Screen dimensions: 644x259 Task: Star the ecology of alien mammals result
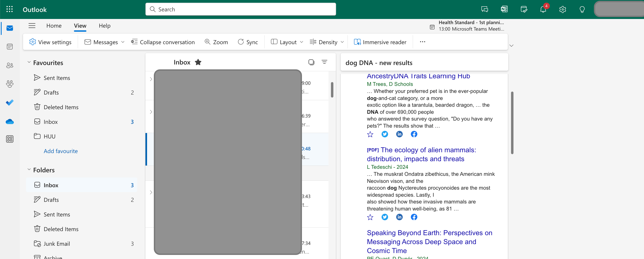tap(370, 217)
